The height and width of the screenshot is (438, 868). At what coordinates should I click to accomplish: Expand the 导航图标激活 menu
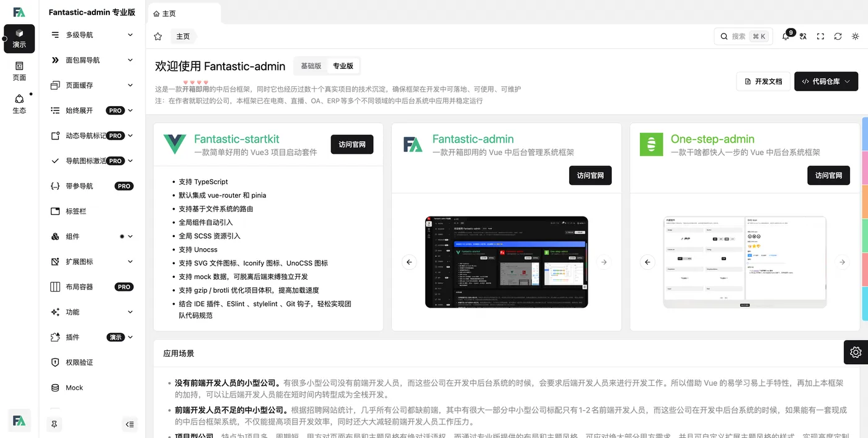click(x=92, y=161)
